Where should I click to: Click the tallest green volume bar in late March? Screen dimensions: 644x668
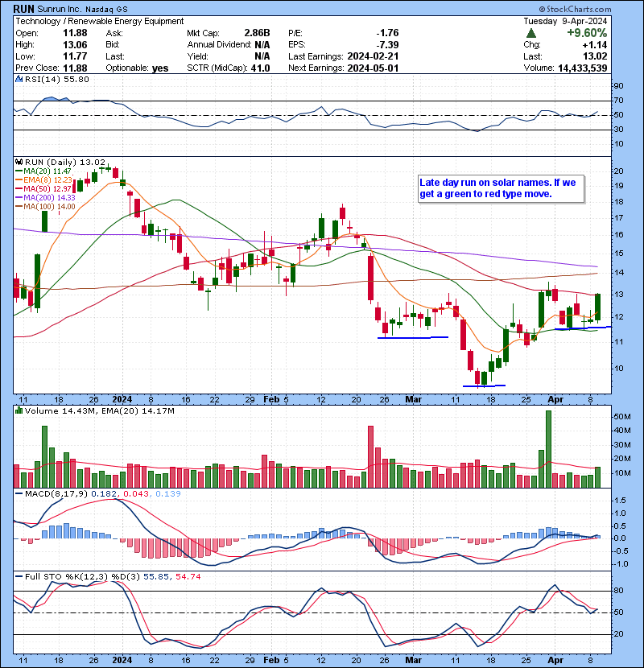tap(548, 449)
